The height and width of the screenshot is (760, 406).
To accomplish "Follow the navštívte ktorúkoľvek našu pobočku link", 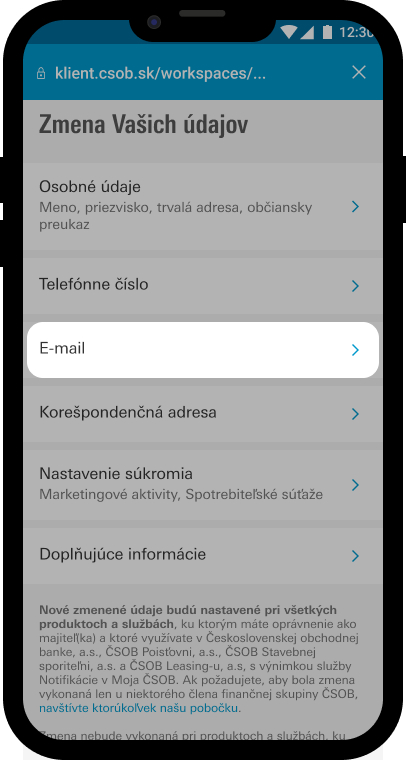I will pyautogui.click(x=139, y=708).
